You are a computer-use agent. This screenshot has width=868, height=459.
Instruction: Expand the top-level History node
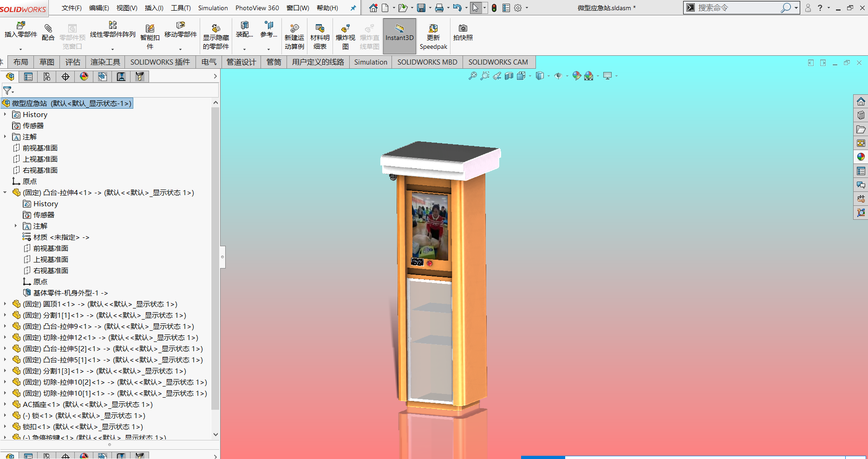coord(5,114)
